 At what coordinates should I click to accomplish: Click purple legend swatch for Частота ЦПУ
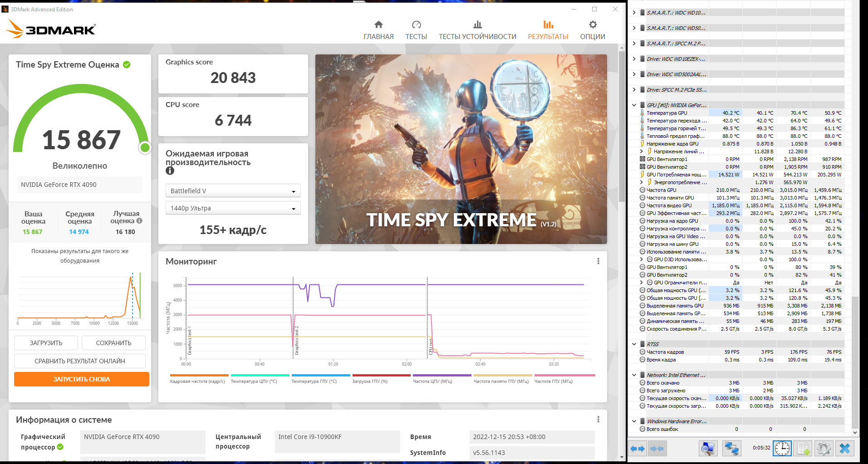tap(442, 375)
